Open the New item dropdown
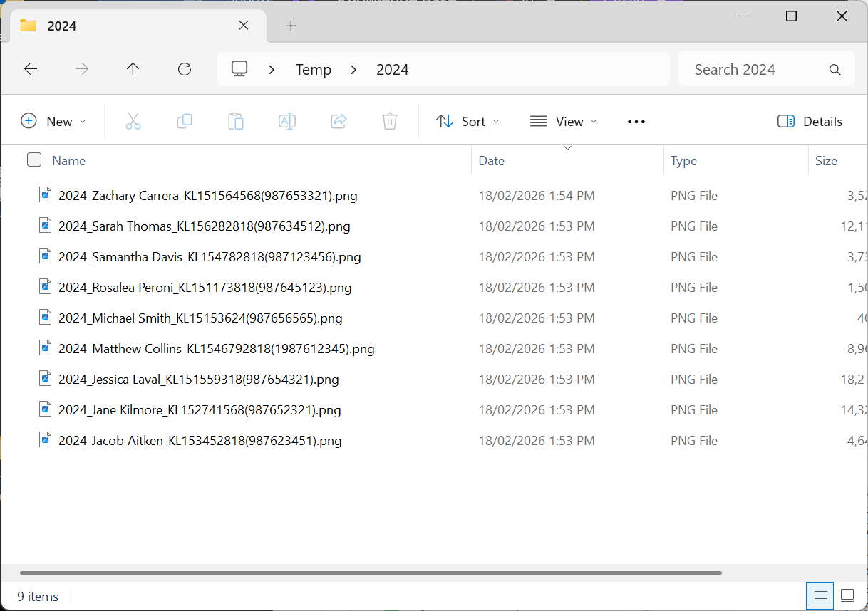The width and height of the screenshot is (868, 611). tap(53, 122)
